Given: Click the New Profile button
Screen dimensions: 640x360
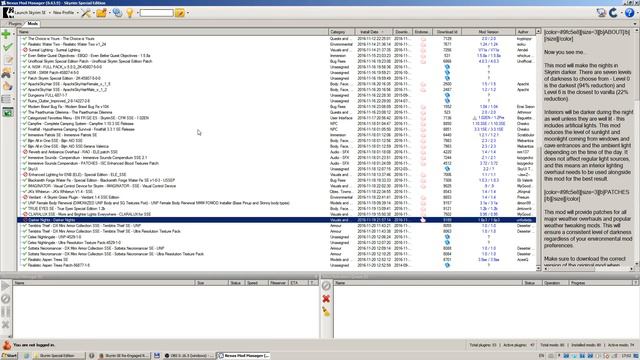Looking at the screenshot, I should [64, 13].
